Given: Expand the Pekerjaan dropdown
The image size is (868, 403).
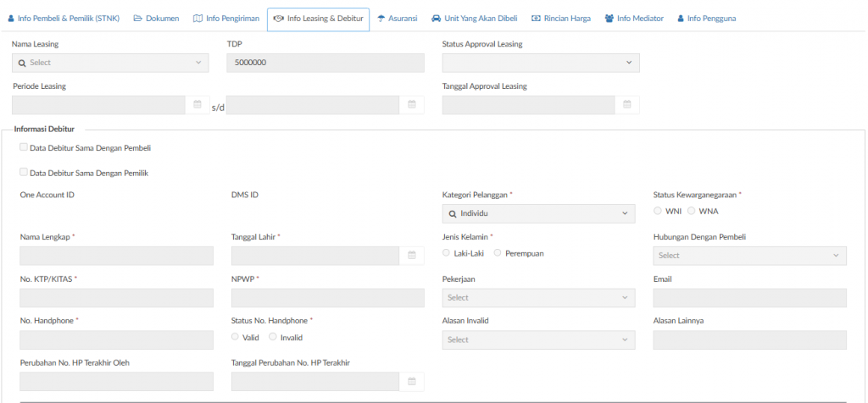Looking at the screenshot, I should pos(538,297).
